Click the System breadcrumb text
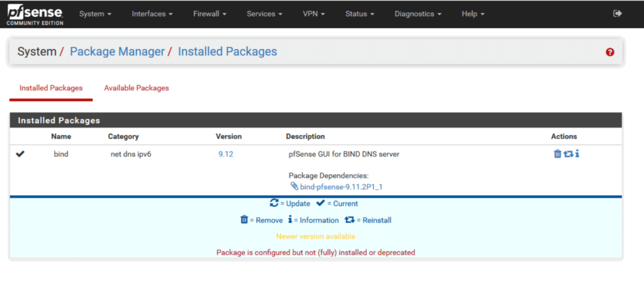644x291 pixels. pos(36,52)
